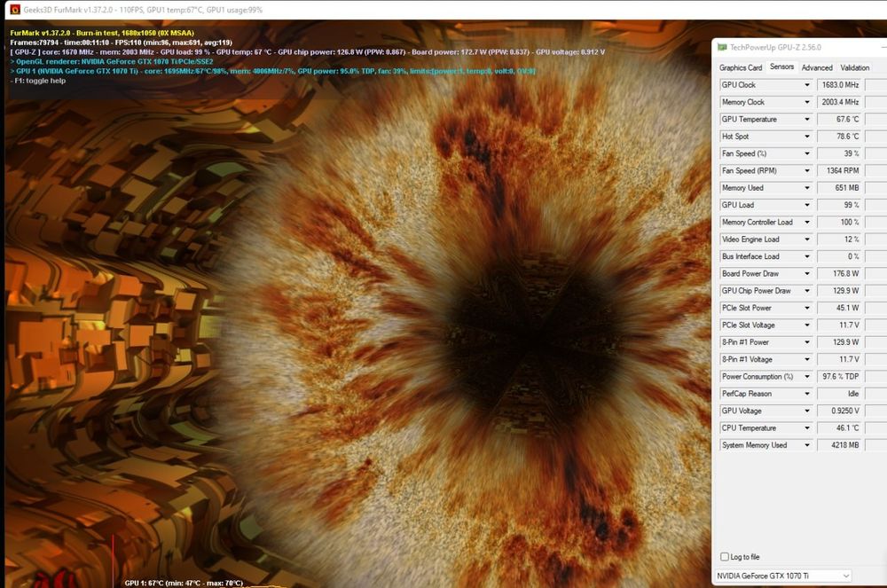
Task: Expand the GPU Voltage sensor dropdown
Action: [807, 411]
